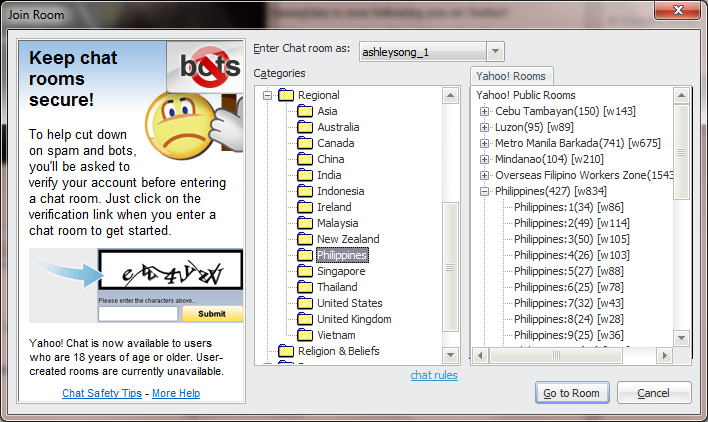Collapse the Philippines(427) room group
708x422 pixels.
pyautogui.click(x=484, y=191)
